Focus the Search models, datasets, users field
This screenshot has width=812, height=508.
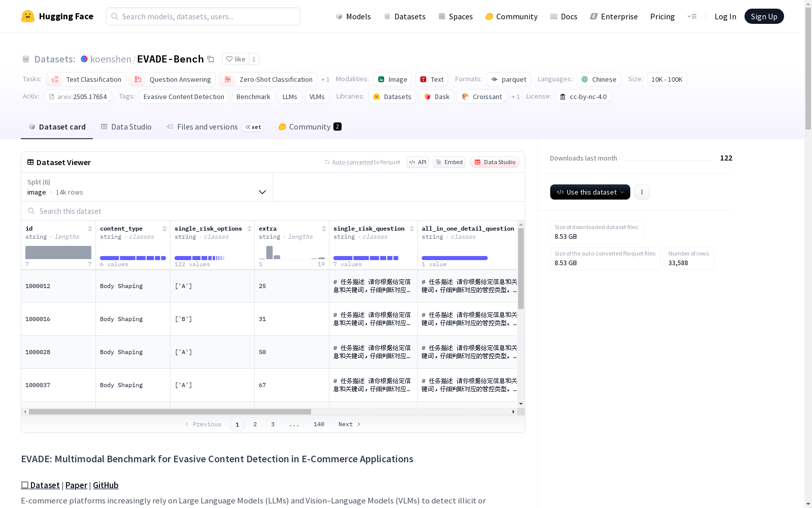203,16
